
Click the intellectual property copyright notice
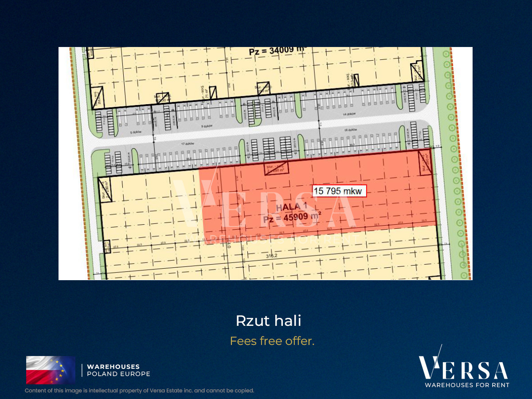(139, 391)
